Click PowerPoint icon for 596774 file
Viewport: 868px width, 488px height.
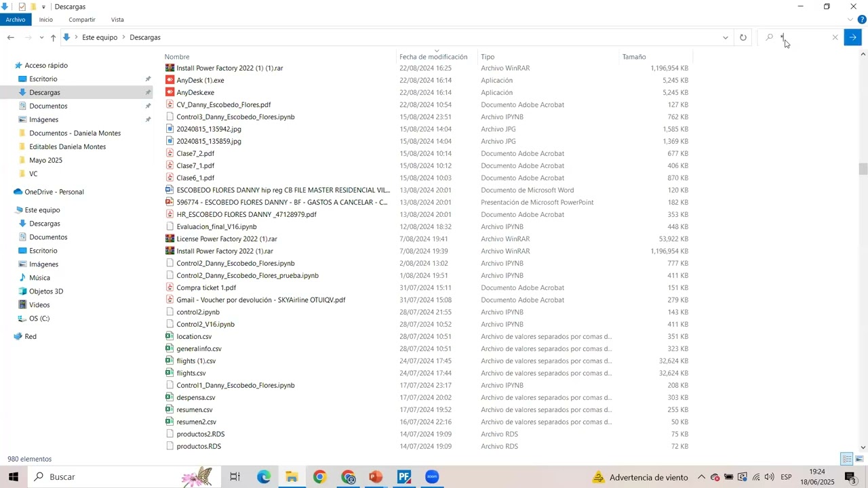click(170, 202)
